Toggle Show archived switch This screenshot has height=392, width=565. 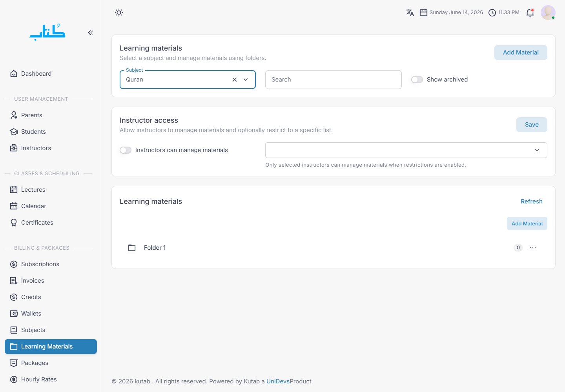417,80
